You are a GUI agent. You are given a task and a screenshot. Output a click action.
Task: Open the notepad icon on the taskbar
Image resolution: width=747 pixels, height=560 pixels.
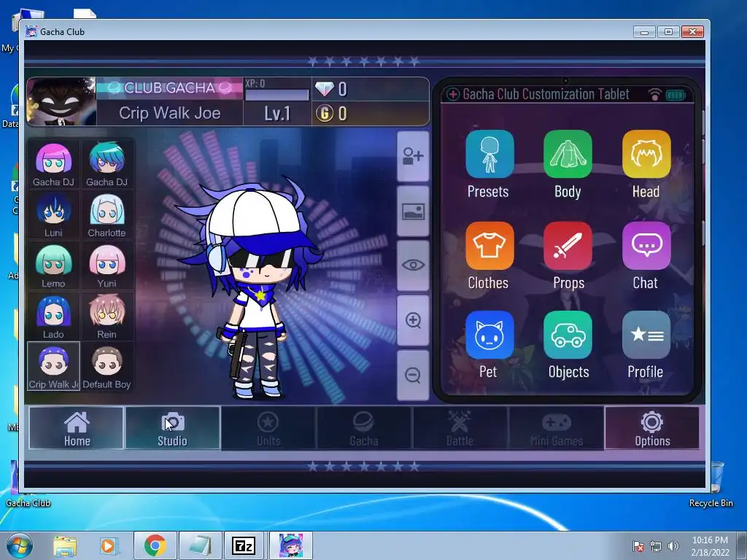200,545
